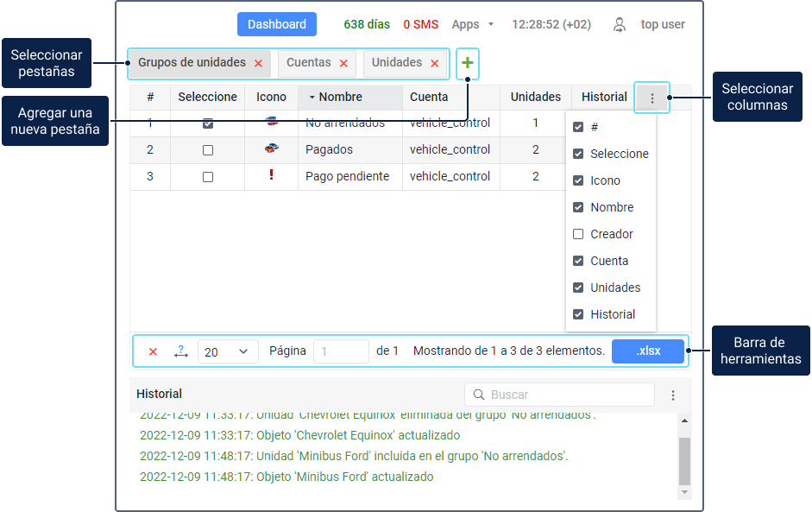Toggle the Nombre column visibility checkbox

coord(578,207)
